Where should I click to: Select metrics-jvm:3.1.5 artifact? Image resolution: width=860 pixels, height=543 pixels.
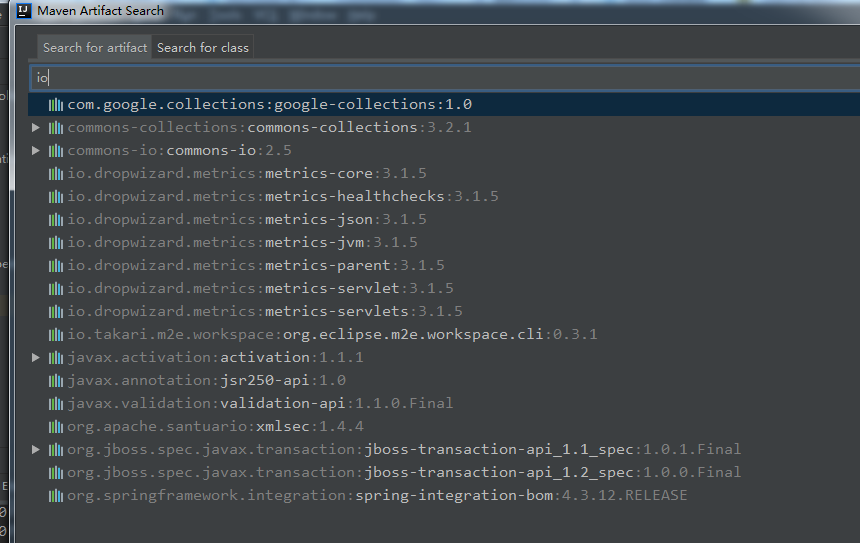[x=242, y=242]
